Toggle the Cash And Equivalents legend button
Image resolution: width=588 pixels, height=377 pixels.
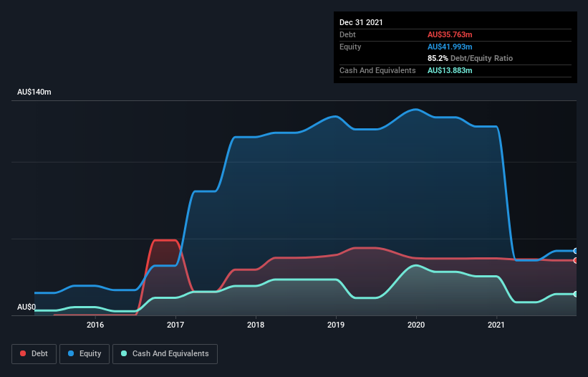coord(165,354)
